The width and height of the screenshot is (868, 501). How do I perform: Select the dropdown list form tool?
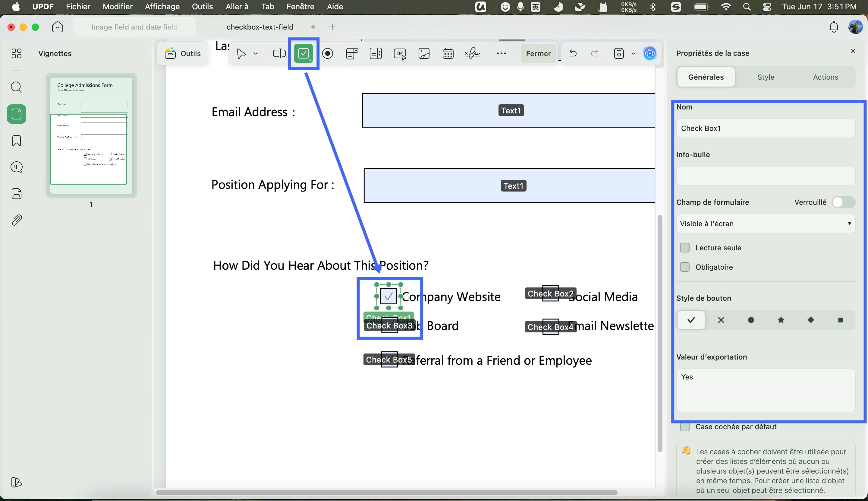[352, 53]
